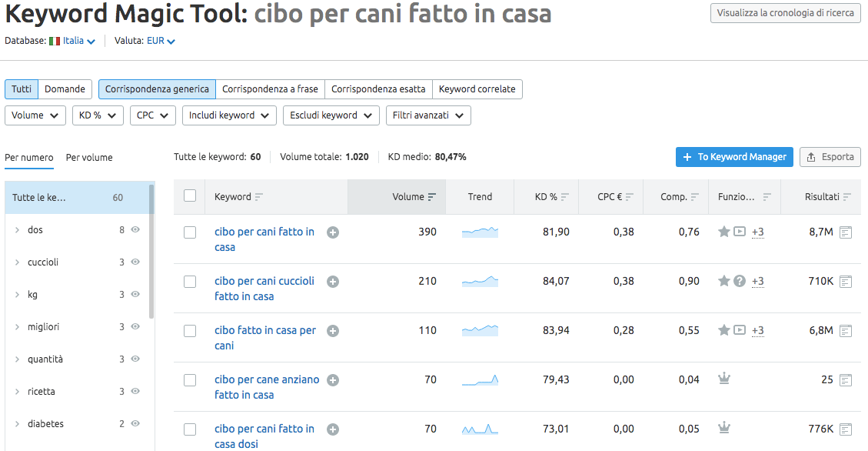Change currency from EUR dropdown
The width and height of the screenshot is (868, 451).
pyautogui.click(x=161, y=41)
